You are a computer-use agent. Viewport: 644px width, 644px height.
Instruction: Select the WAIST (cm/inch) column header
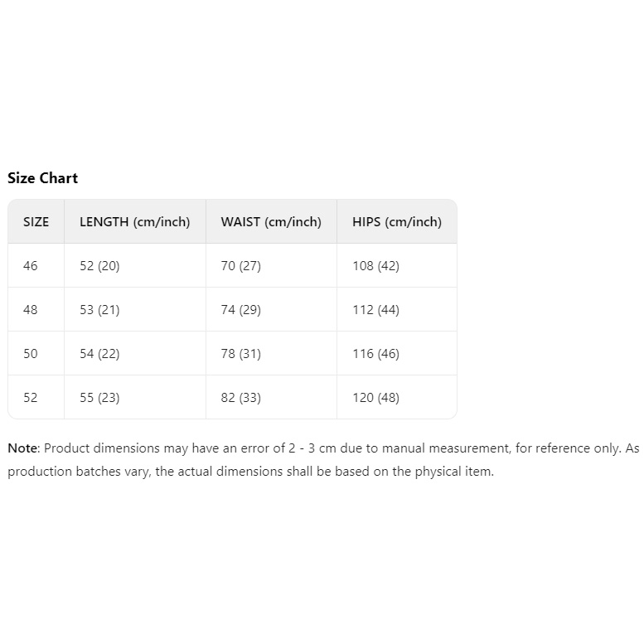tap(271, 222)
